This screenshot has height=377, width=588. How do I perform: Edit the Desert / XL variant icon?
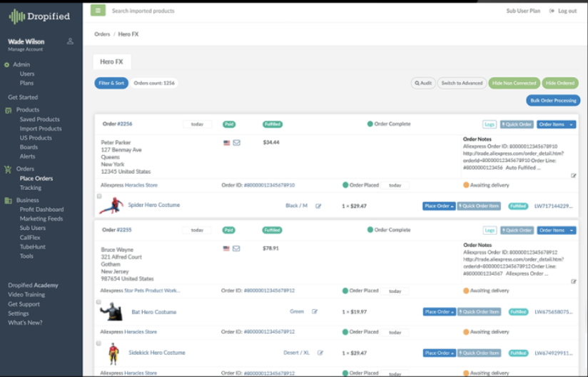(320, 353)
